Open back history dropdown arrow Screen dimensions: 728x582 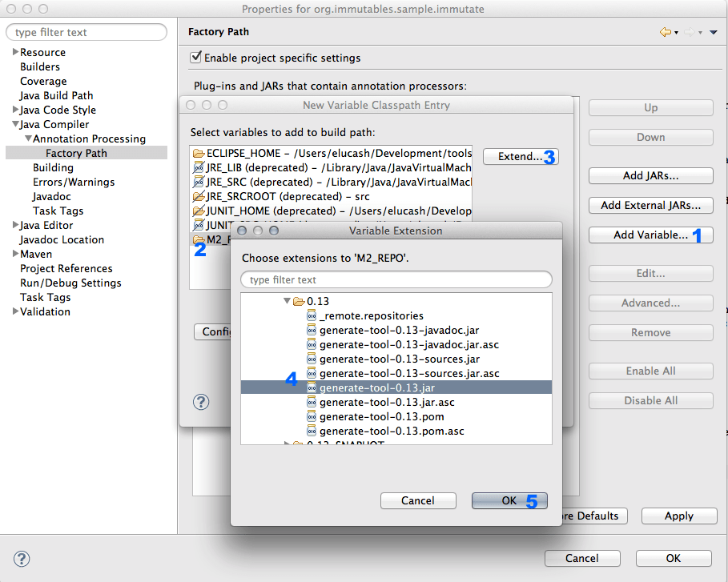pos(676,33)
